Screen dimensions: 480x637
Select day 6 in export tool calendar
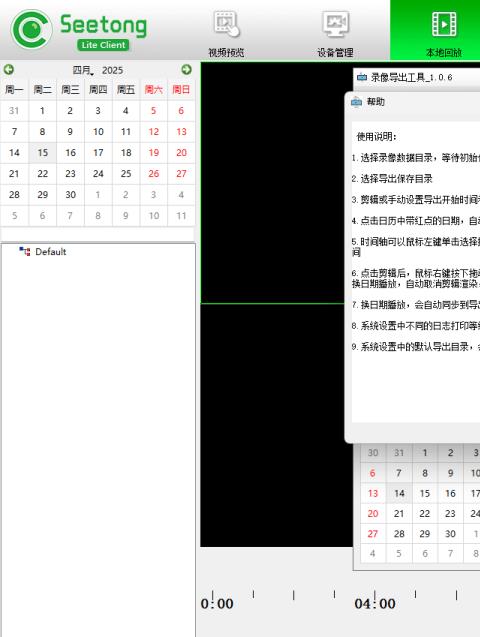[x=373, y=473]
